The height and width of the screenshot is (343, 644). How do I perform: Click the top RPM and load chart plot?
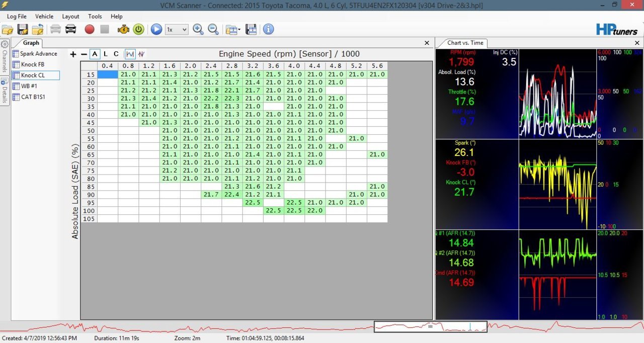[558, 94]
